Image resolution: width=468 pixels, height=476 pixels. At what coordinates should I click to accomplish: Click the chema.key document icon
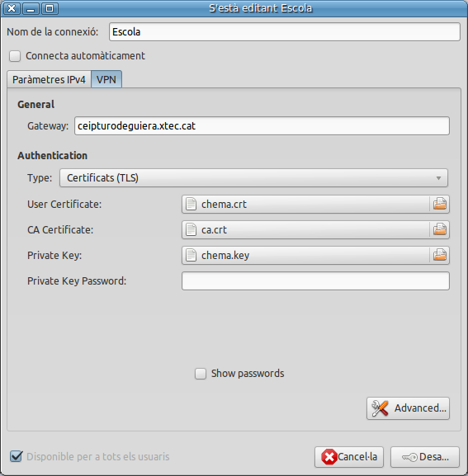191,255
